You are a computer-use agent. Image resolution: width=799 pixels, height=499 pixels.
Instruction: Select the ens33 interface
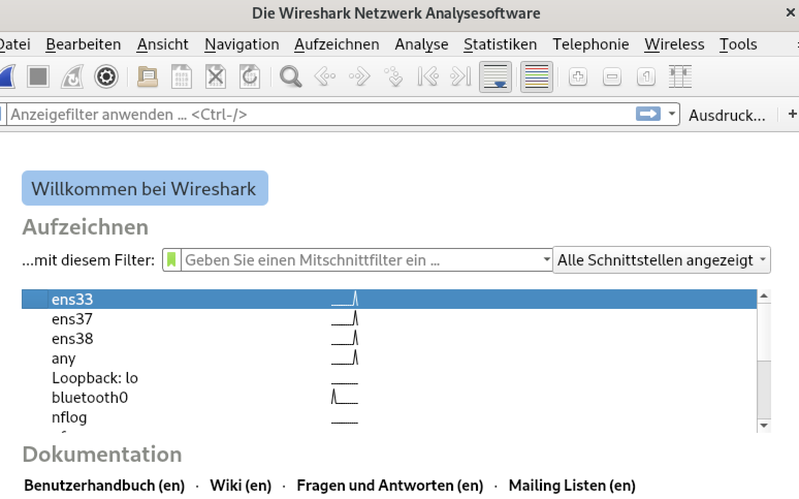coord(389,299)
